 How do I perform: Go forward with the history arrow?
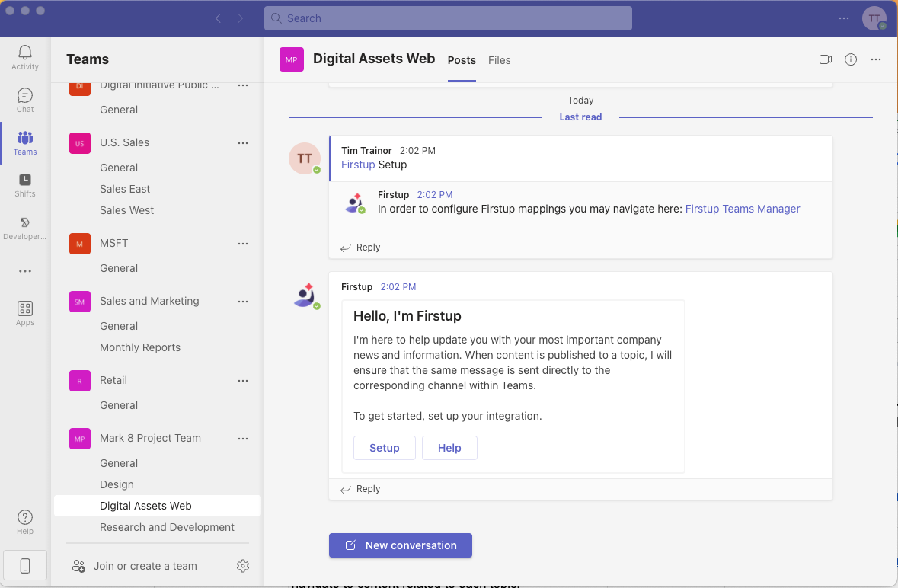click(241, 18)
